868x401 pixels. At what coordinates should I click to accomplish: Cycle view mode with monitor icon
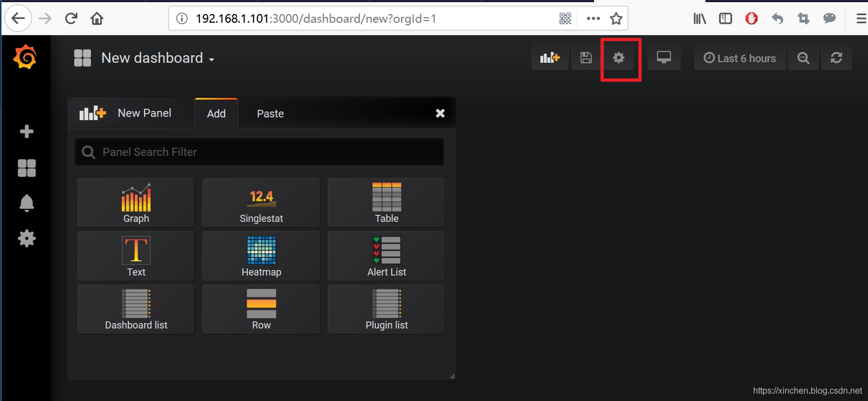tap(664, 58)
